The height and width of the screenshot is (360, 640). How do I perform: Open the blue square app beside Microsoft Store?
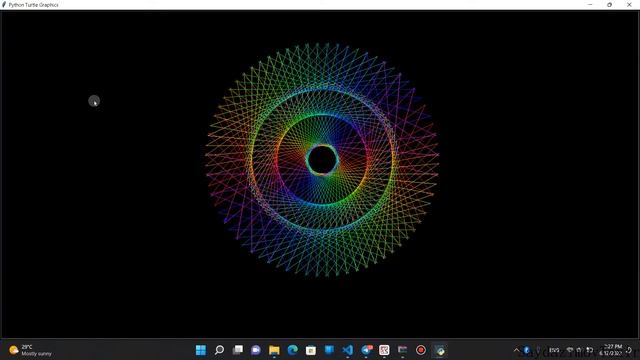pyautogui.click(x=329, y=350)
